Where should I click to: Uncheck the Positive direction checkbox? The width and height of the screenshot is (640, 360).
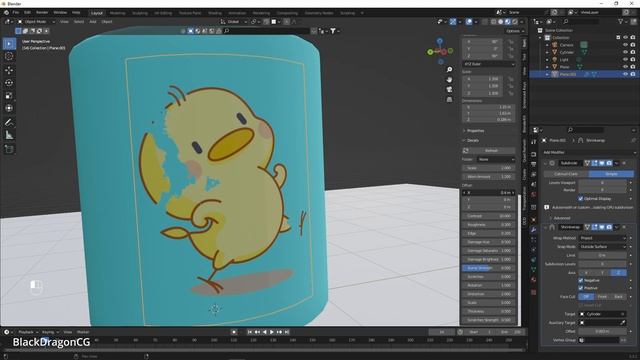[x=581, y=288]
